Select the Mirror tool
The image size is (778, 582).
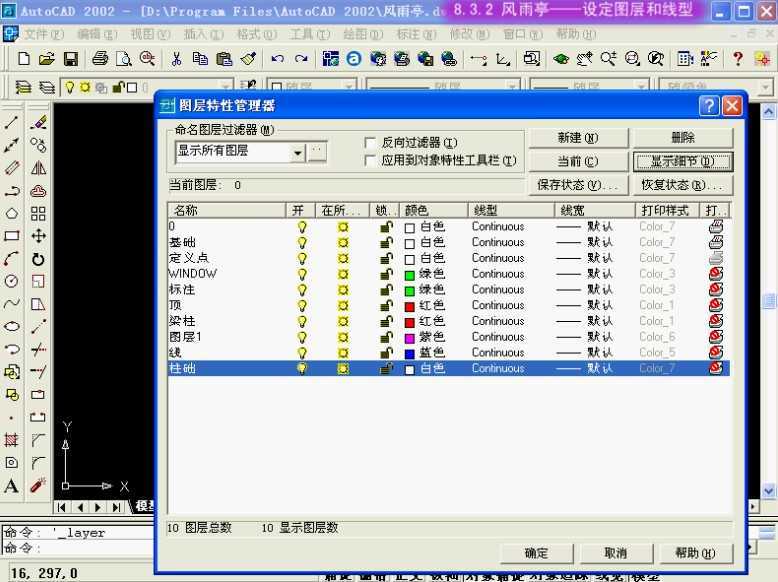38,168
